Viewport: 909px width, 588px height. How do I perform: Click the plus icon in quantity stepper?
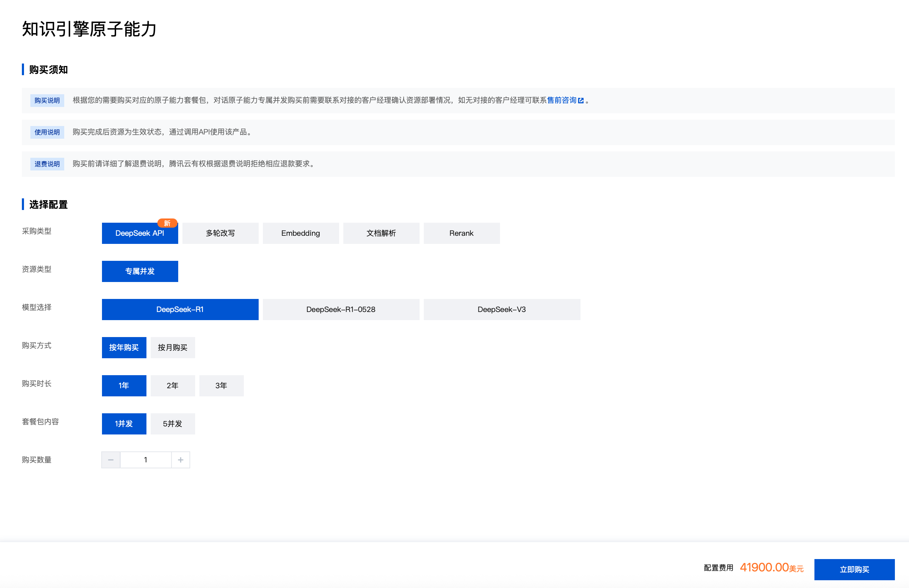(181, 460)
